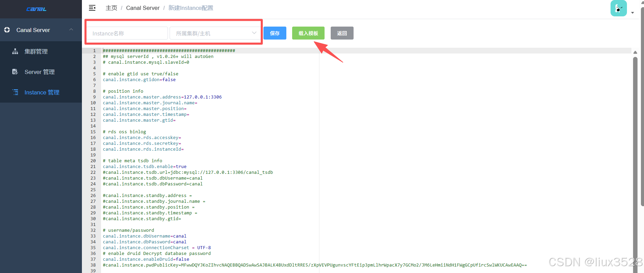
Task: Go to 主页 breadcrumb link
Action: (111, 8)
